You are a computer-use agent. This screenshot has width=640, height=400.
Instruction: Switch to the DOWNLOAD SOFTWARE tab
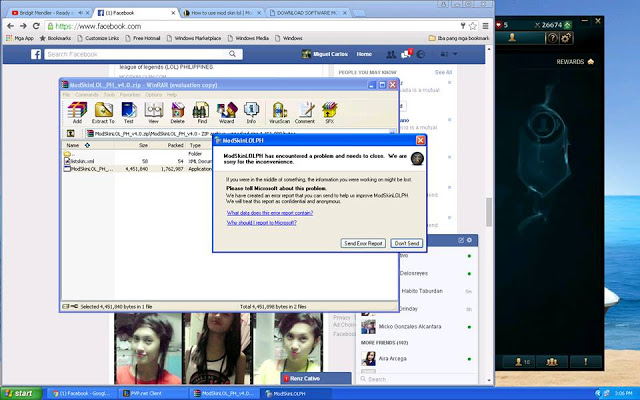307,13
